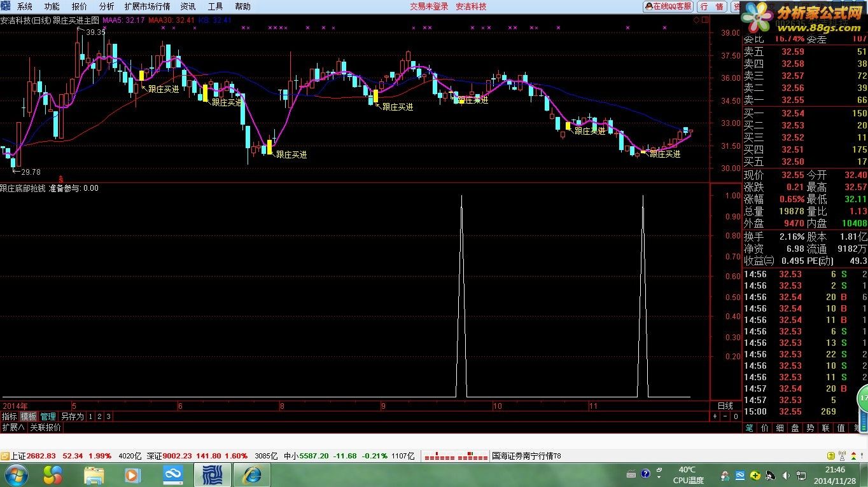Screen dimensions: 868x487
Task: Expand the 扩展 panel
Action: pos(13,428)
